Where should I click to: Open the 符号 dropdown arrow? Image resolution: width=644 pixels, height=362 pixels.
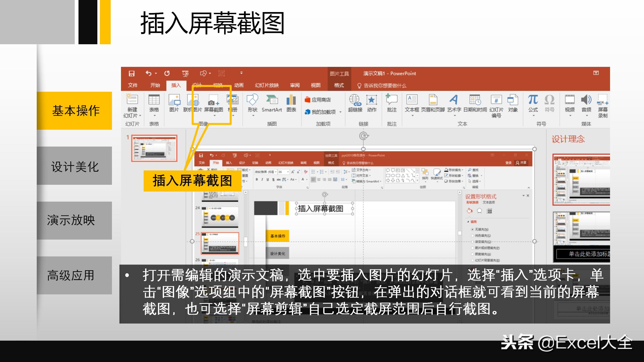(533, 116)
